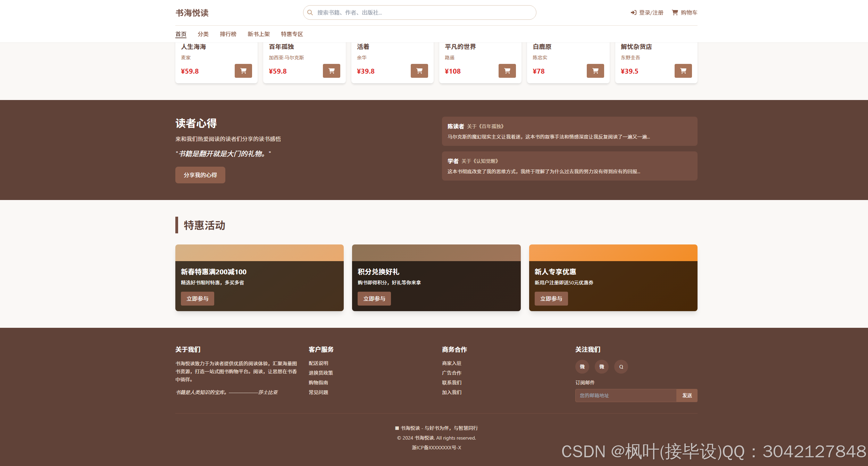Add 平凡的世界 to the shopping cart
The image size is (868, 466).
click(x=507, y=71)
